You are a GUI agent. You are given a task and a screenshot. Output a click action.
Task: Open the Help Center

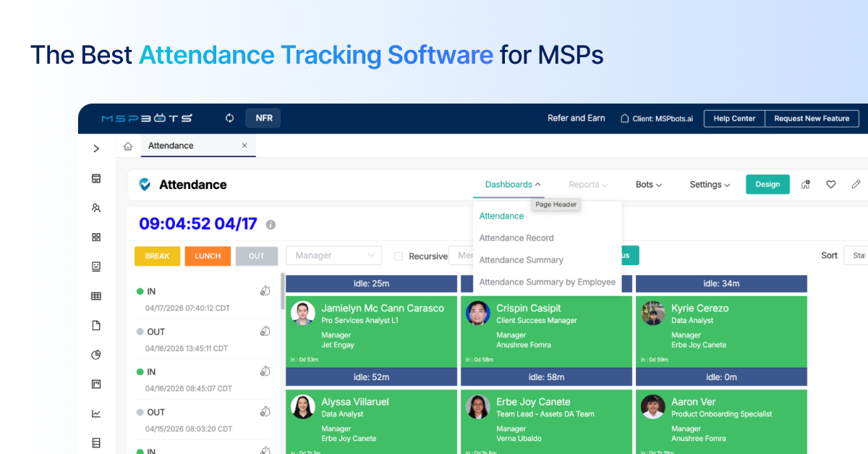coord(734,119)
